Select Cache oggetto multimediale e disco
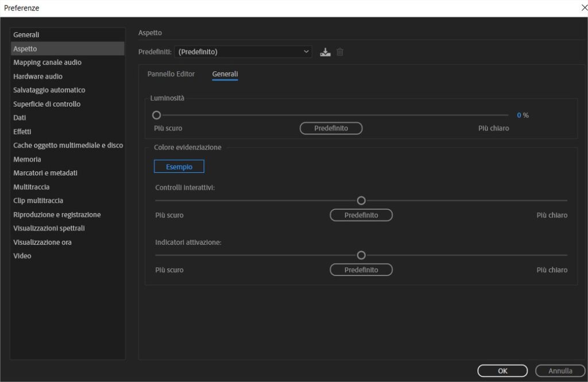Image resolution: width=588 pixels, height=382 pixels. pos(67,145)
